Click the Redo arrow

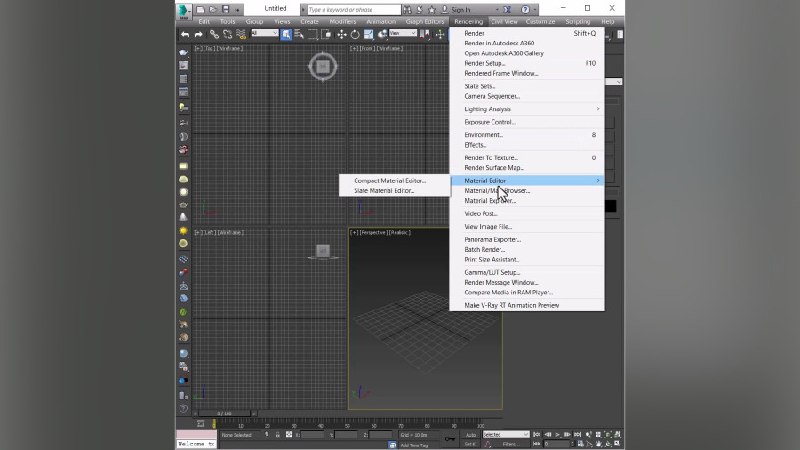pos(198,34)
